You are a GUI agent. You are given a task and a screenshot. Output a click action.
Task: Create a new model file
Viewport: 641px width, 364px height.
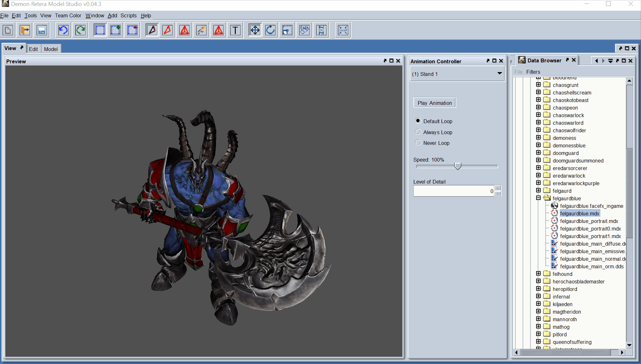pyautogui.click(x=8, y=30)
